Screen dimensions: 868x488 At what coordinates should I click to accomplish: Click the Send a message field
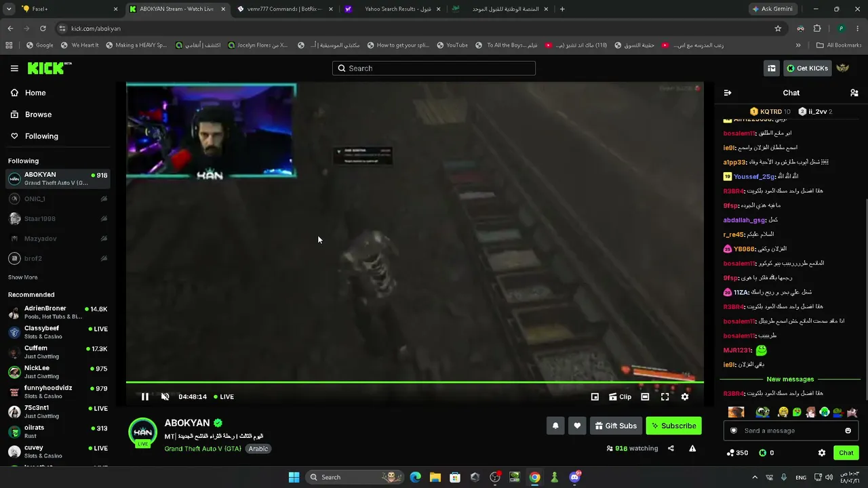click(x=791, y=430)
